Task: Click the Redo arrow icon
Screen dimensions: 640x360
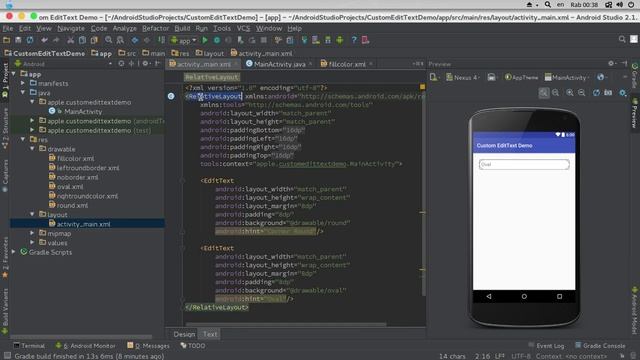Action: pos(56,40)
